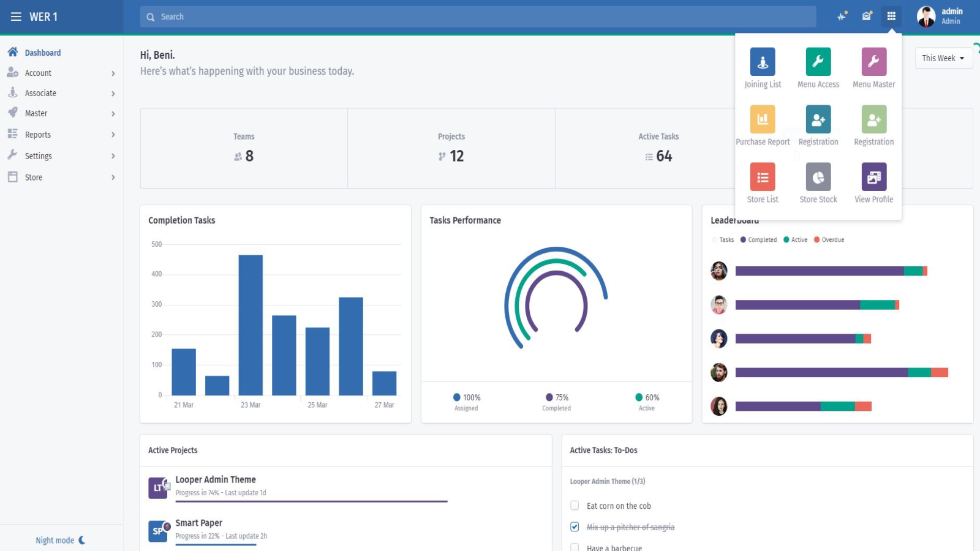Viewport: 980px width, 551px height.
Task: Open the admin user profile menu
Action: point(940,17)
